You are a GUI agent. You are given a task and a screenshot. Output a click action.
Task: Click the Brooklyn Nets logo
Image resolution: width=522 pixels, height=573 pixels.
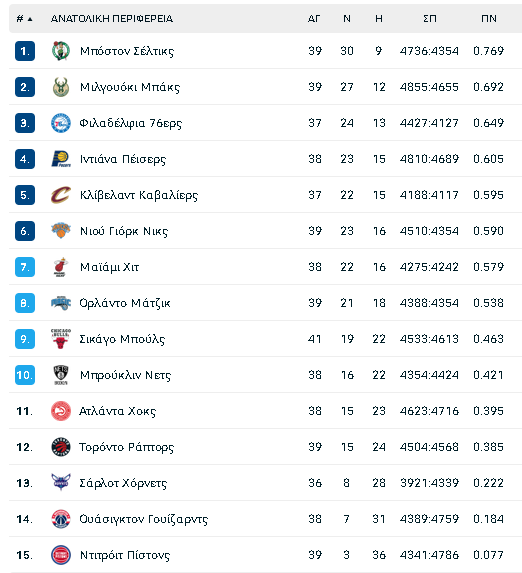[x=61, y=375]
